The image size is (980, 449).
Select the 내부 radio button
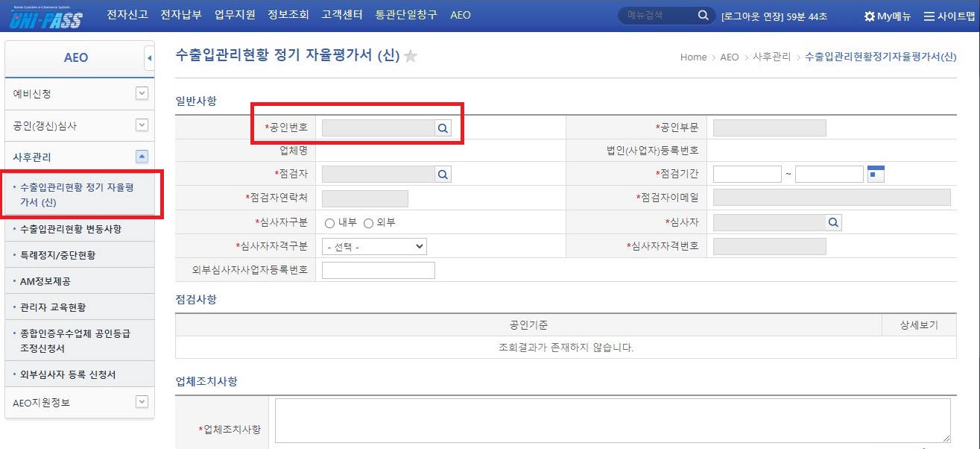pyautogui.click(x=329, y=223)
